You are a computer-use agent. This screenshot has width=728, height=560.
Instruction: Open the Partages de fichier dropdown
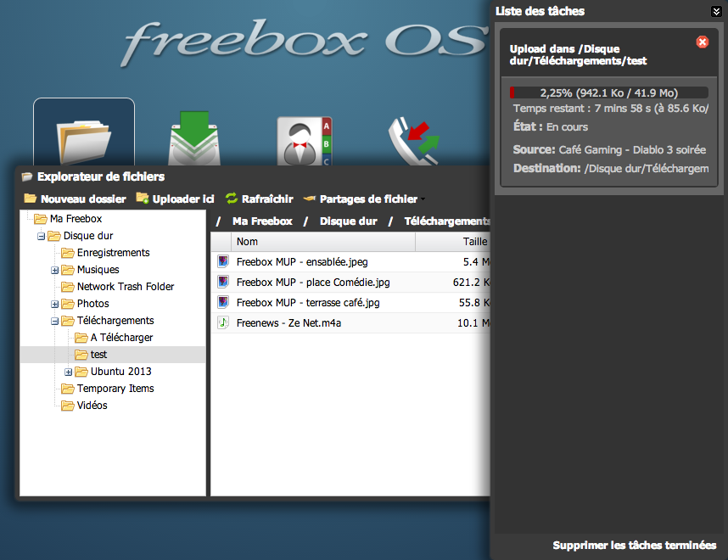(365, 199)
